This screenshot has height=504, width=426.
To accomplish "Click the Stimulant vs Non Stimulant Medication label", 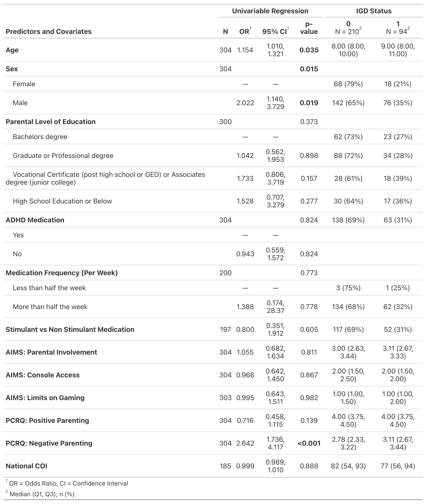I will pos(70,329).
